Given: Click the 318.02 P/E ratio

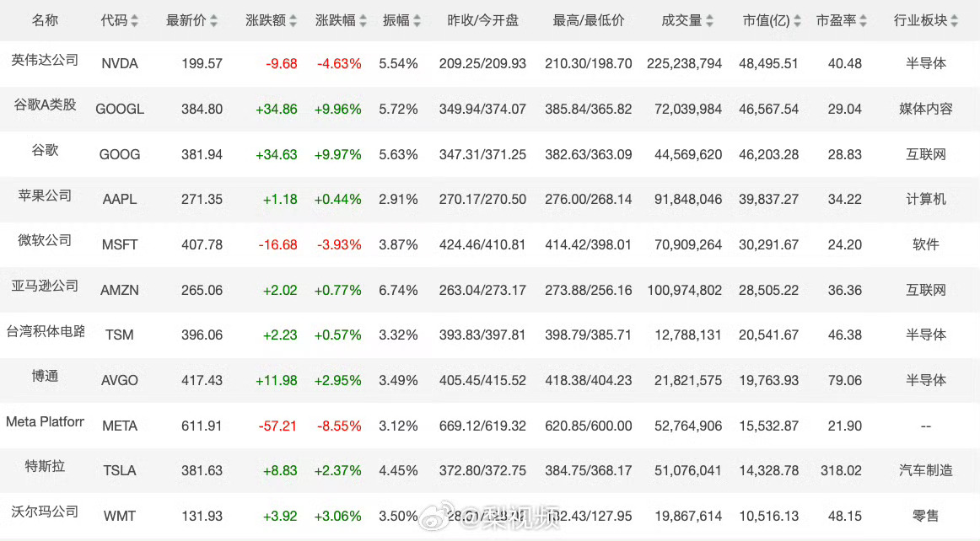Looking at the screenshot, I should pyautogui.click(x=841, y=471).
